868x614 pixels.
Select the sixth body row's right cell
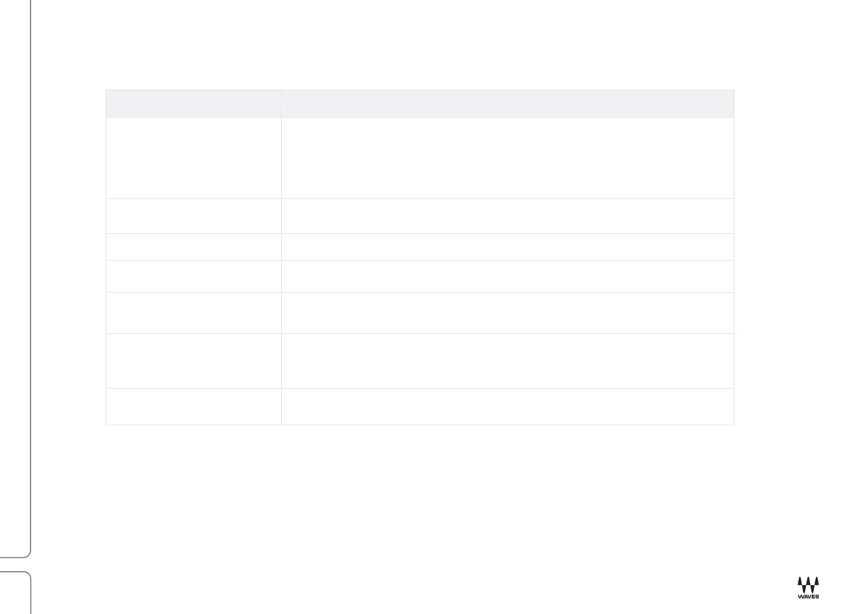507,361
